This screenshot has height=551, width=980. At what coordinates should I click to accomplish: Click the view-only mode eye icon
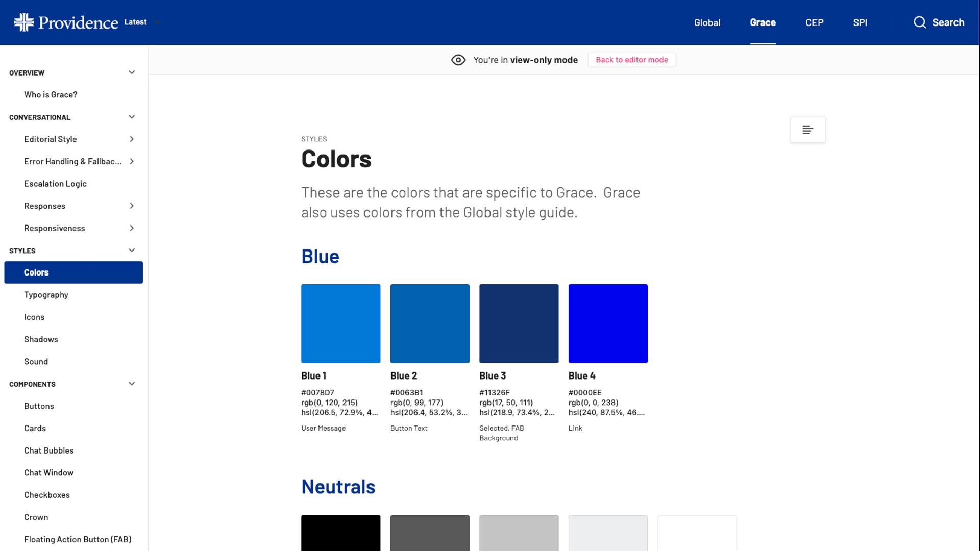(x=458, y=60)
